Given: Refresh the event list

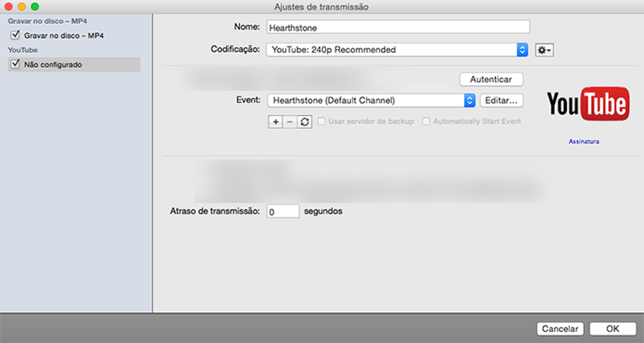Looking at the screenshot, I should 304,122.
